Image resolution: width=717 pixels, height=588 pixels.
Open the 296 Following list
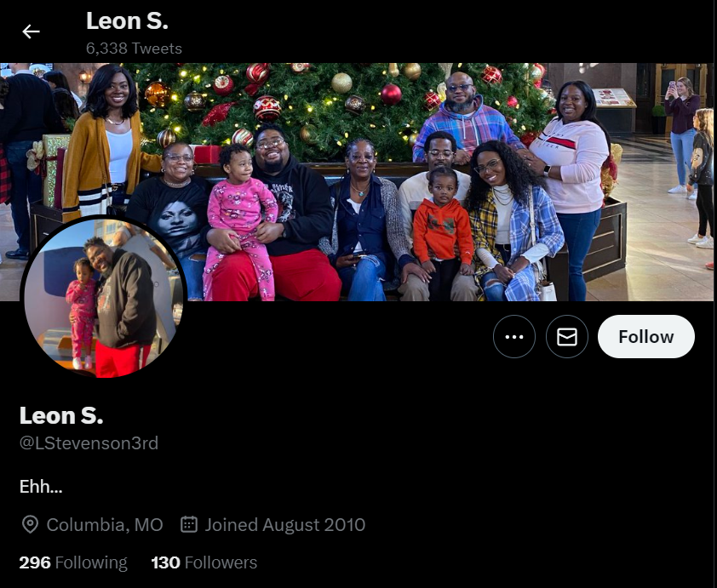click(x=73, y=562)
